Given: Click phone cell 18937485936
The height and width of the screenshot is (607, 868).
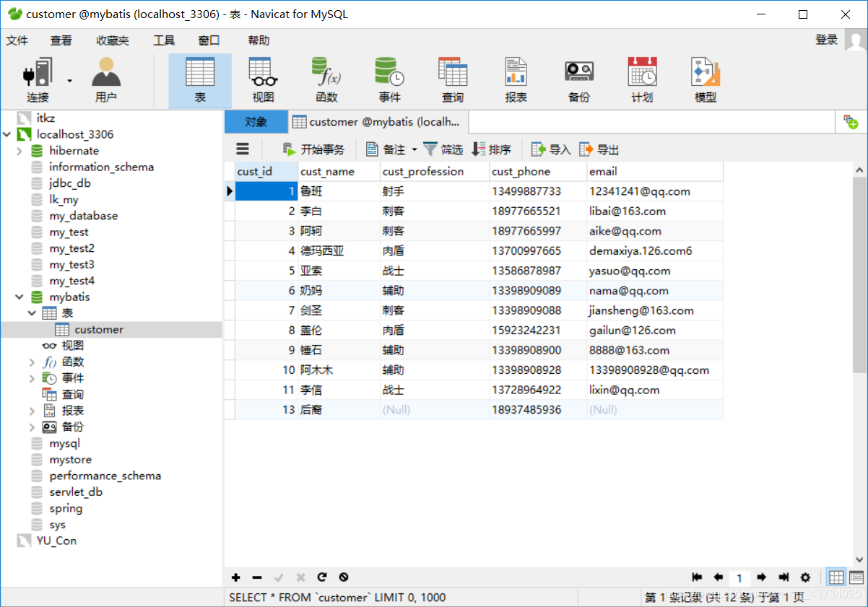Looking at the screenshot, I should click(x=538, y=410).
